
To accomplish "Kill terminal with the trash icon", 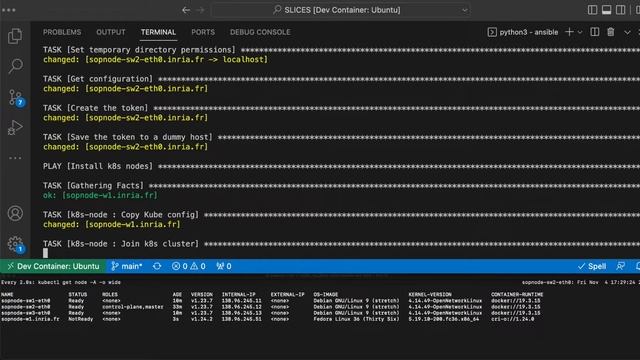I will pos(611,32).
